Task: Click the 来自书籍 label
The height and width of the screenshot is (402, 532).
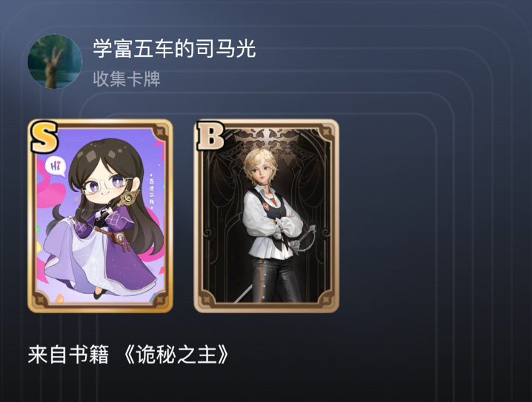Action: [x=68, y=355]
